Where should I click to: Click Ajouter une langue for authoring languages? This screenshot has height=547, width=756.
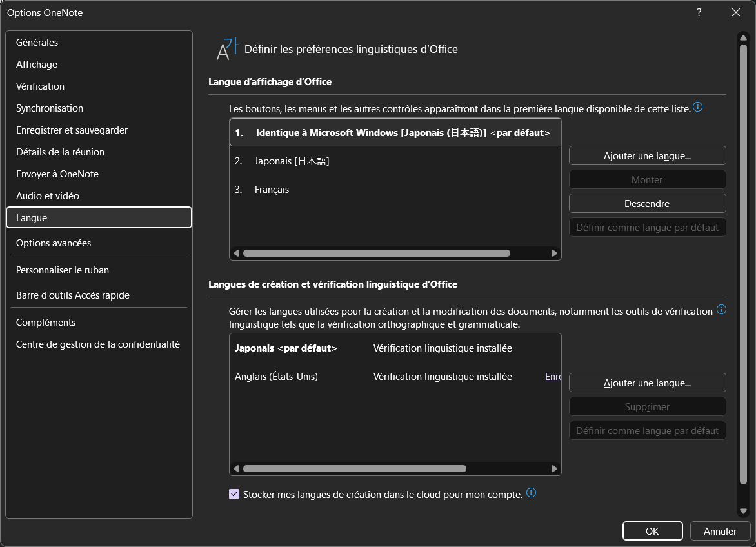pos(647,383)
